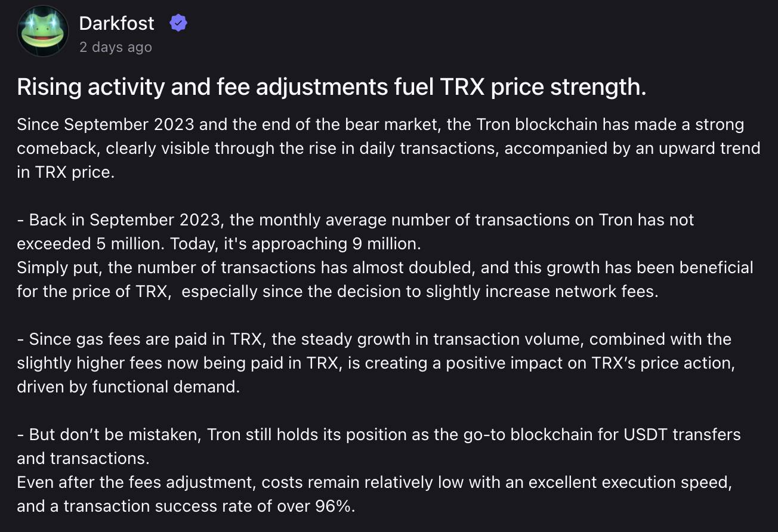Click the words "driven by functional demand."
Image resolution: width=778 pixels, height=532 pixels.
click(128, 387)
